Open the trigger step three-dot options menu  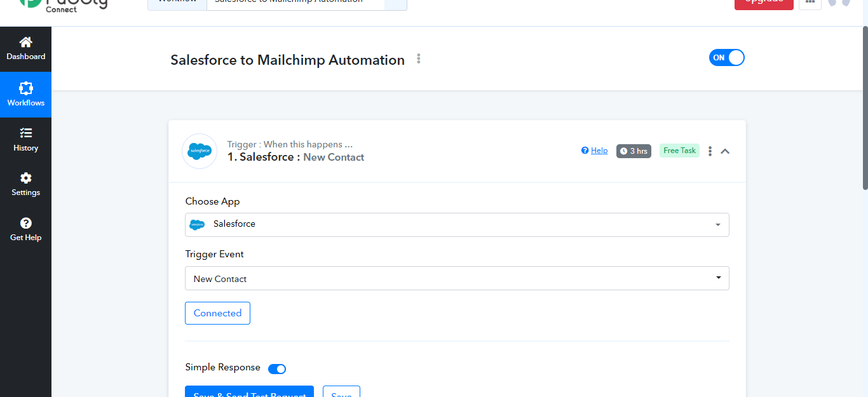click(x=710, y=151)
